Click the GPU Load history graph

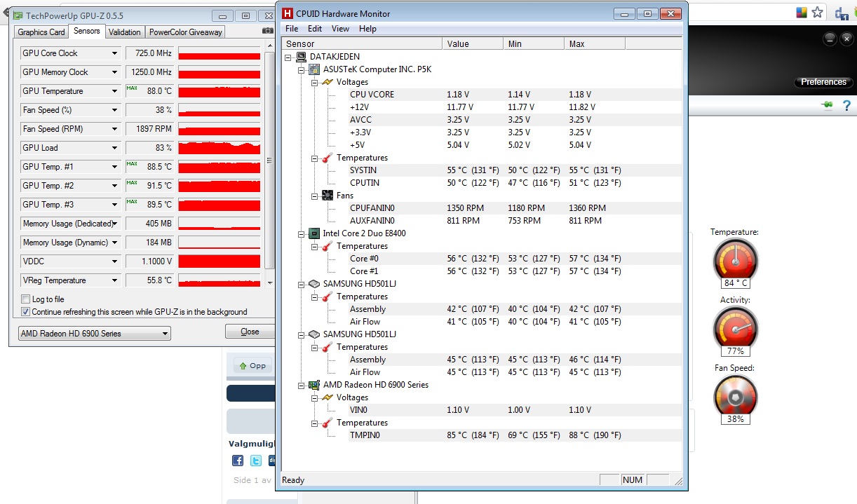pos(220,148)
